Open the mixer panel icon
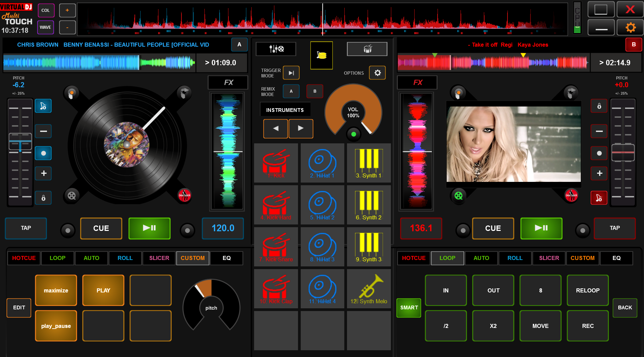Viewport: 644px width, 357px height. pyautogui.click(x=276, y=49)
